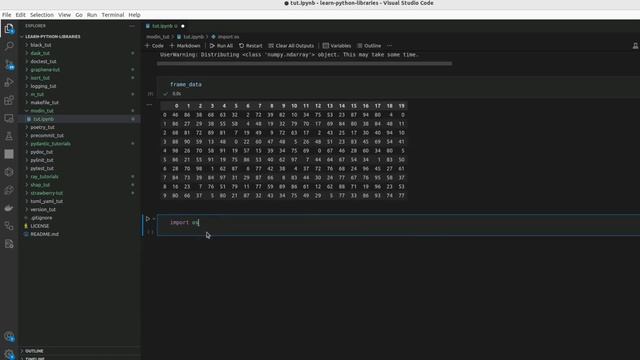Click unsaved dot on tut.ipynb tab
Image resolution: width=640 pixels, height=360 pixels.
pos(183,26)
